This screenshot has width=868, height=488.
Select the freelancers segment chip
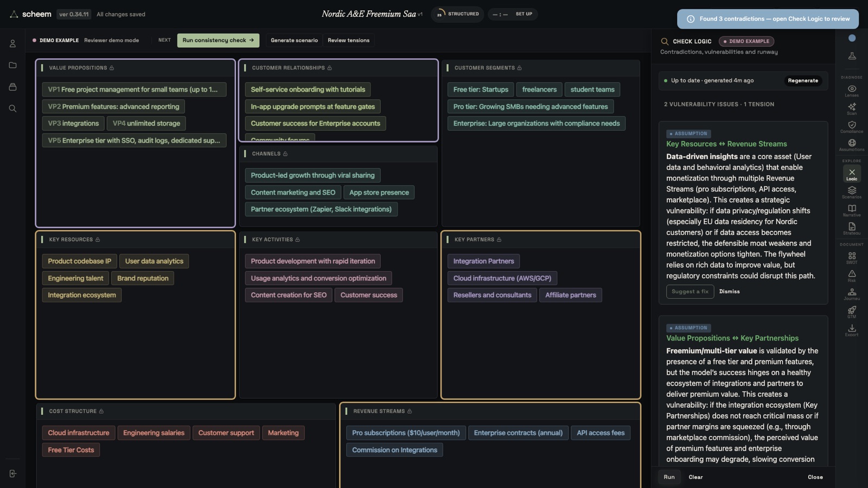point(539,89)
